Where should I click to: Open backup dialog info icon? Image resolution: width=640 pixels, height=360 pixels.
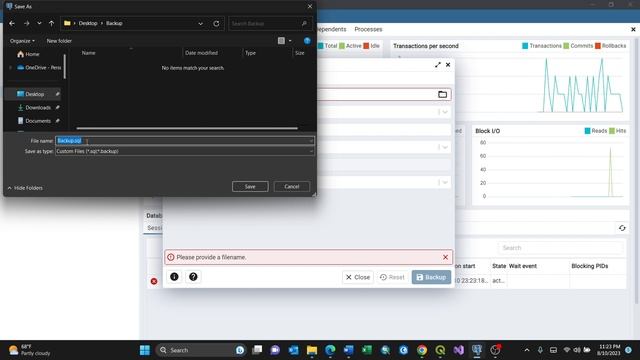[174, 277]
